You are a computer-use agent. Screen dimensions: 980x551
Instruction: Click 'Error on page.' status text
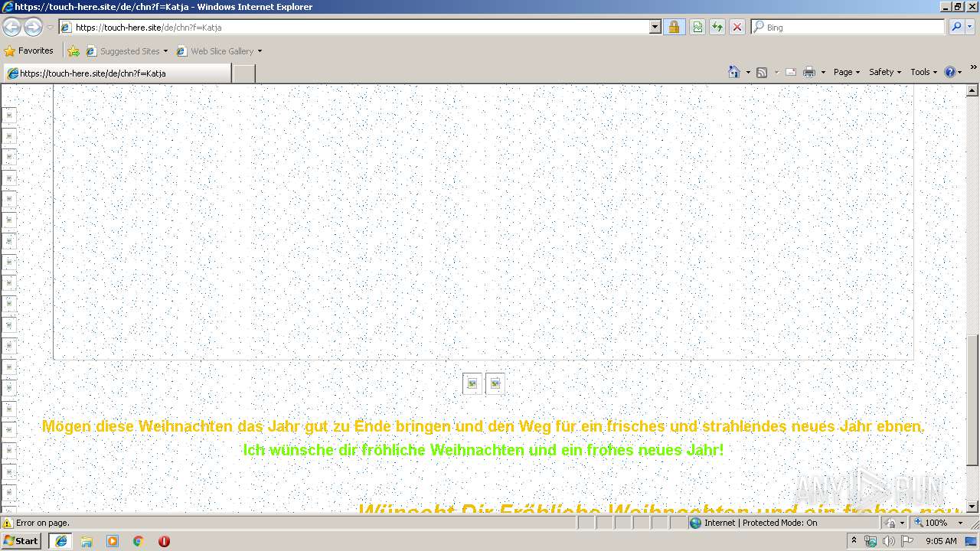pos(43,523)
